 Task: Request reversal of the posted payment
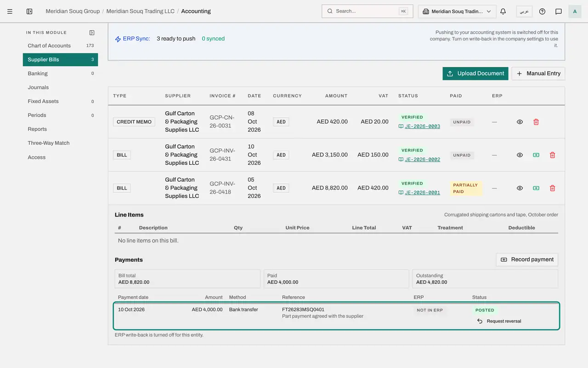499,321
